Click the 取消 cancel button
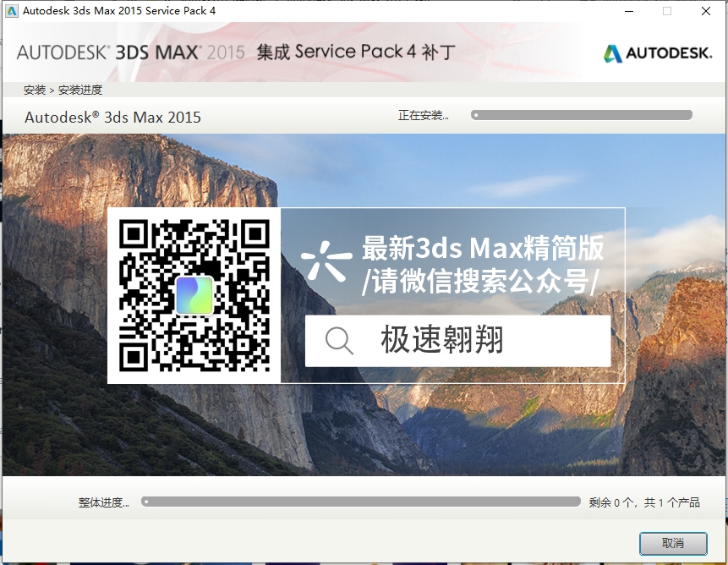The image size is (728, 565). 673,543
